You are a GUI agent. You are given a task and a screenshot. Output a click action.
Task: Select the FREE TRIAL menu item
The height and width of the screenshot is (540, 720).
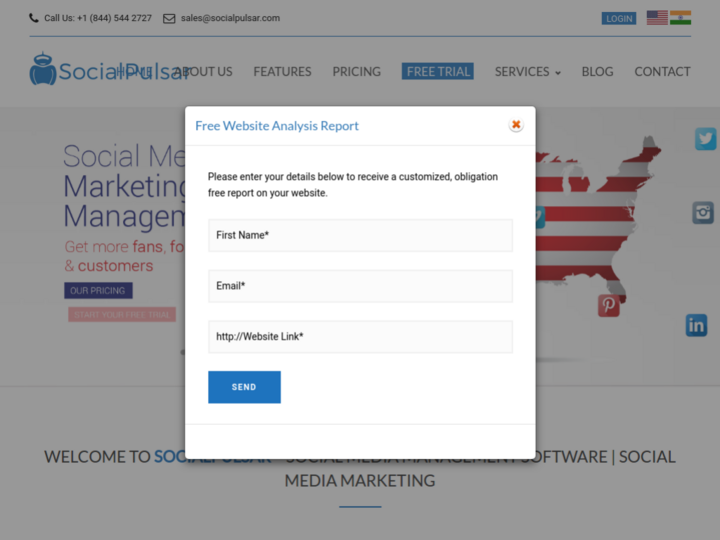[438, 72]
